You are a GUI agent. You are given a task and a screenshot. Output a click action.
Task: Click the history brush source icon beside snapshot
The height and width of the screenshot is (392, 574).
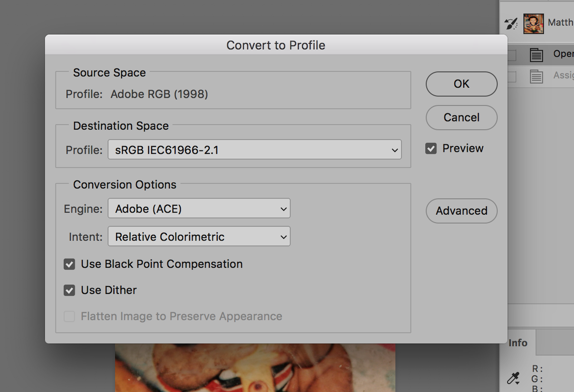[511, 24]
